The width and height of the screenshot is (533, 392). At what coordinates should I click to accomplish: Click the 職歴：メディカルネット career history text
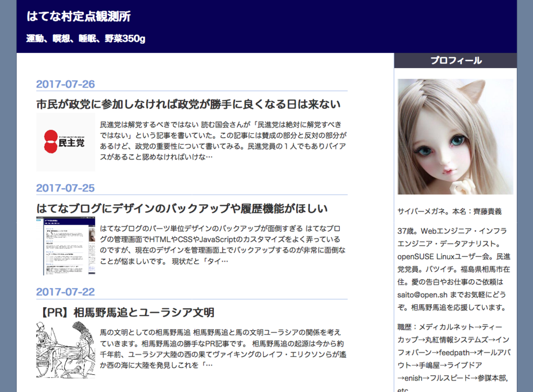454,359
